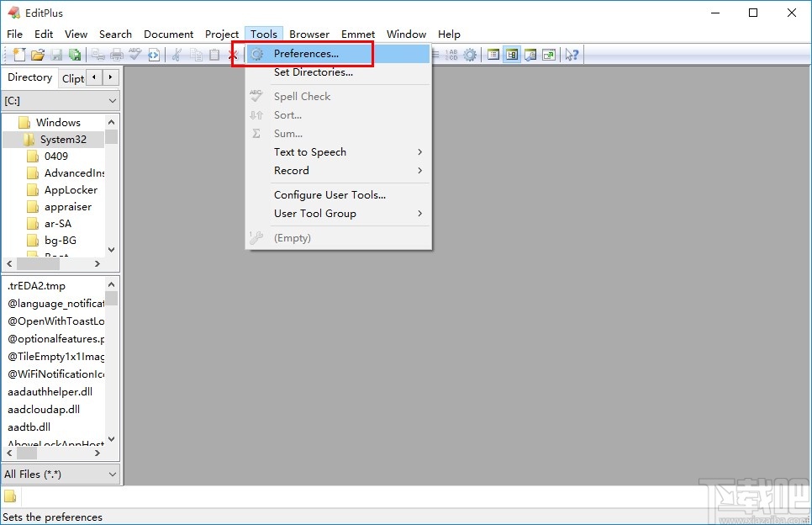Select file aadtb.dll
Image resolution: width=812 pixels, height=525 pixels.
29,427
